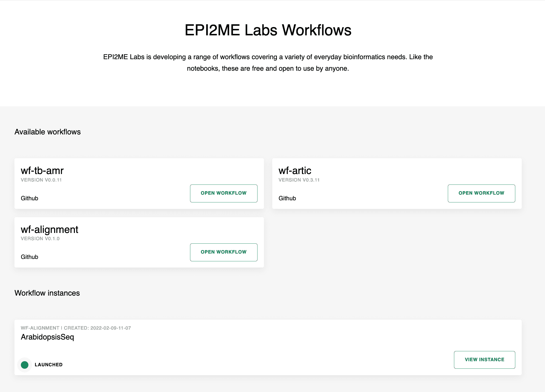Follow the Github link for wf-alignment
This screenshot has height=392, width=545.
tap(29, 257)
